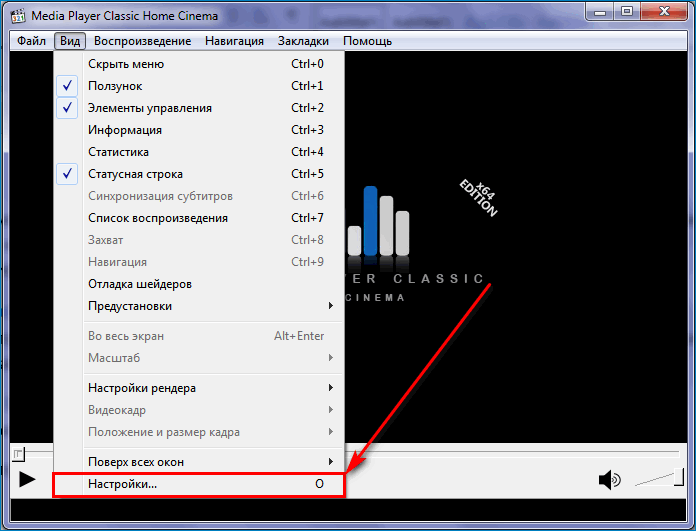Enable the Информация panel

[x=199, y=130]
